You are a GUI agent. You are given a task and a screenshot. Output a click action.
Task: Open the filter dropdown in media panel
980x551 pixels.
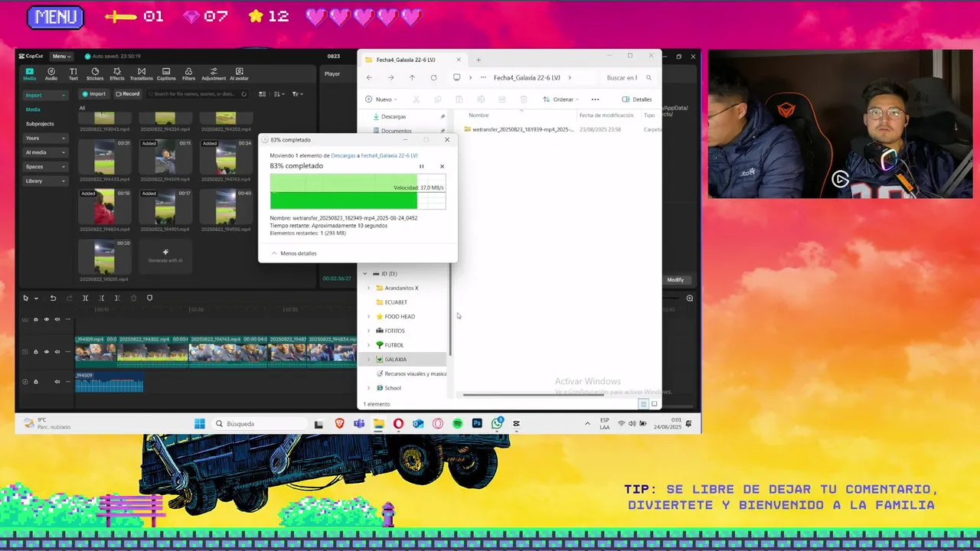coord(297,94)
